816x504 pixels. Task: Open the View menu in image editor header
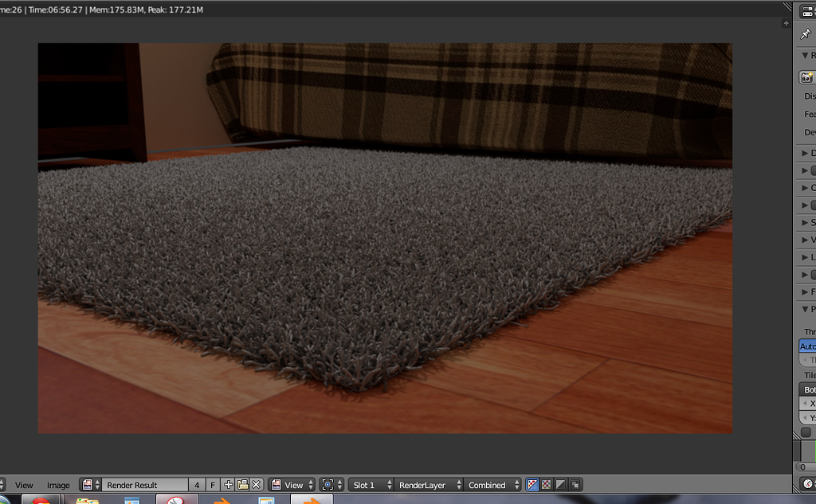click(24, 485)
